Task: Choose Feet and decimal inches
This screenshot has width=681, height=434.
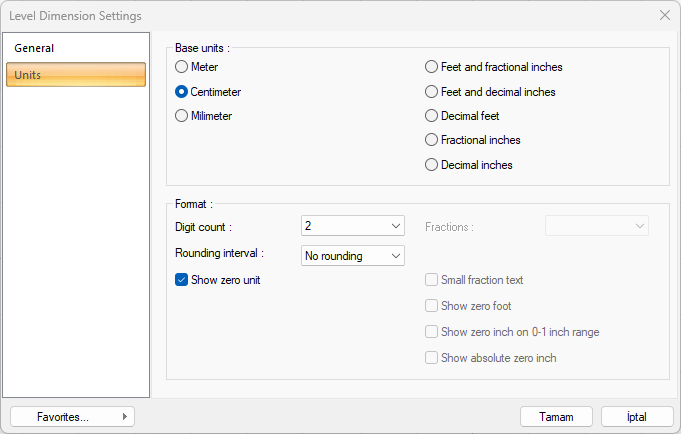Action: [x=432, y=92]
